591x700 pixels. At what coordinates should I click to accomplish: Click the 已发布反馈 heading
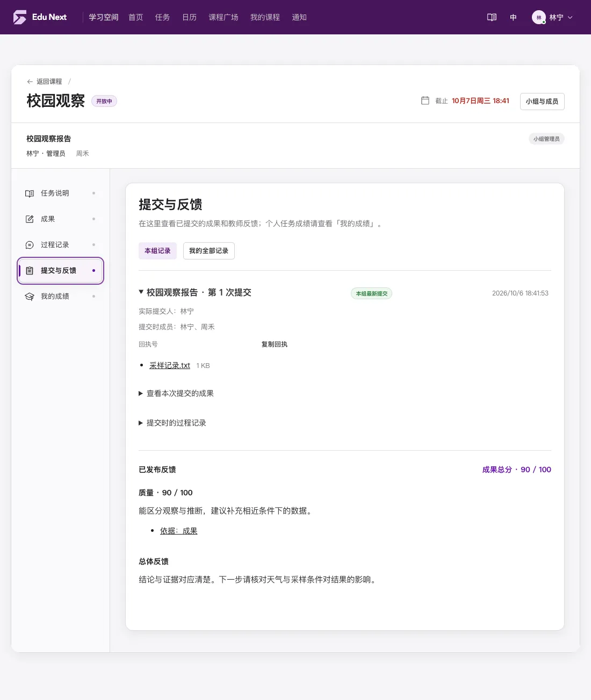point(157,470)
